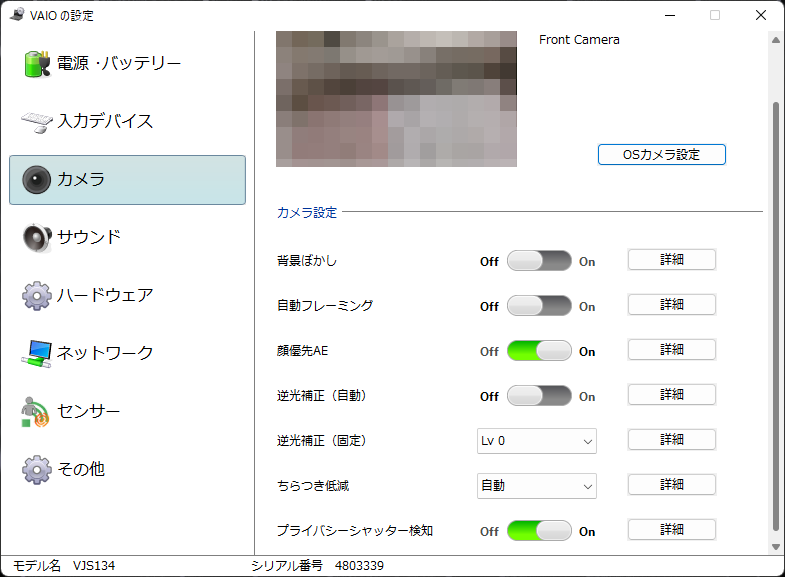Image resolution: width=785 pixels, height=577 pixels.
Task: Click the Front Camera label
Action: click(x=579, y=40)
